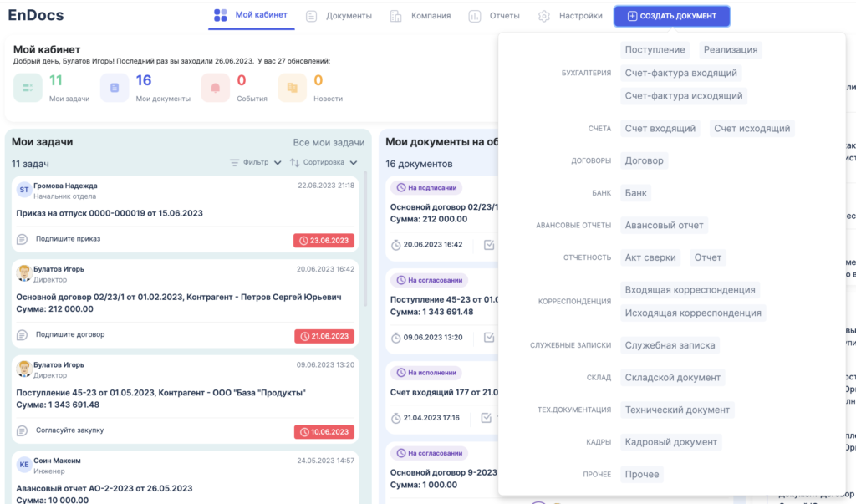Open the Компания tab

pos(420,16)
